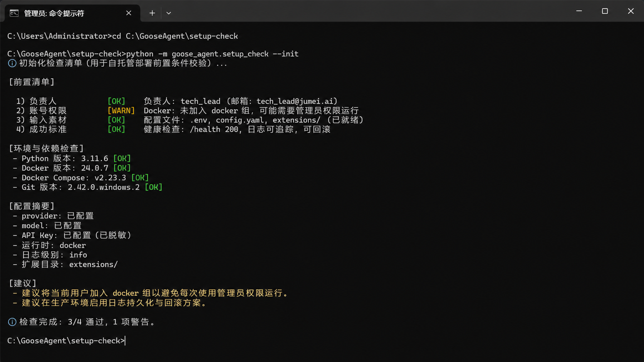The height and width of the screenshot is (362, 644).
Task: Click the [OK] status for 成功标准
Action: tap(116, 130)
